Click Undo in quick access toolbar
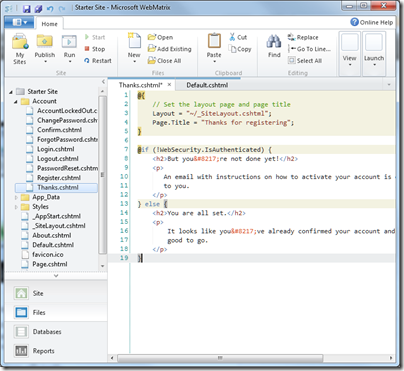Viewport: 404px width, 371px height. [50, 8]
